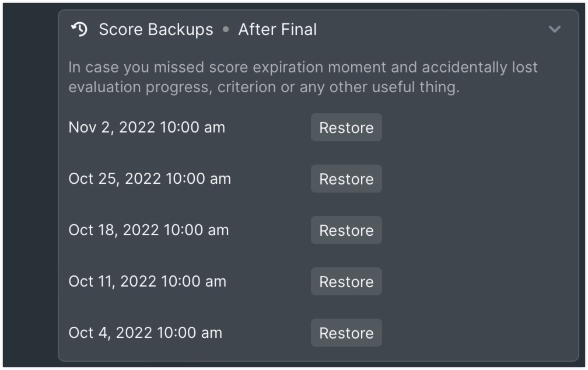588x370 pixels.
Task: Click the 10:00 am time beside Nov 2
Action: tap(192, 128)
